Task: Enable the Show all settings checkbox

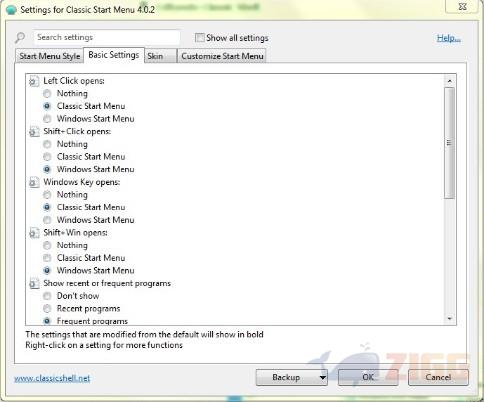Action: click(199, 38)
